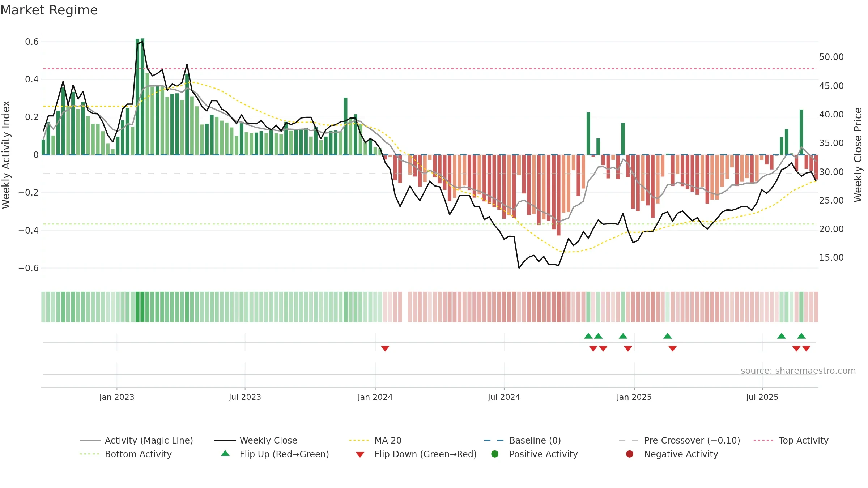Click the 35.00 price axis tick

click(x=831, y=143)
